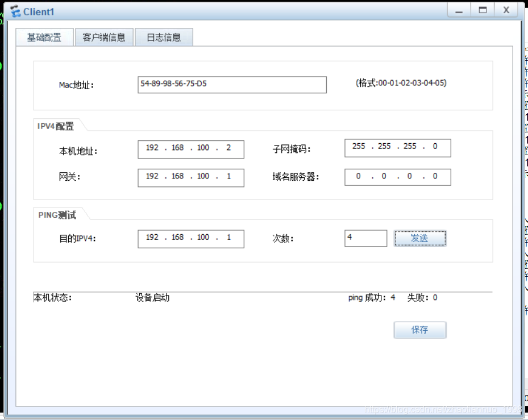Click the last octet of 本机地址
This screenshot has width=528, height=420.
point(228,148)
